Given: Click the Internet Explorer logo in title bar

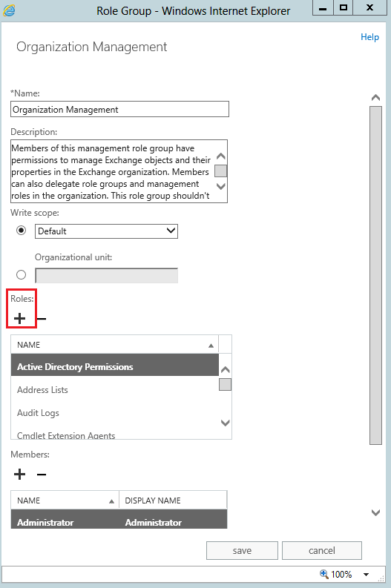Looking at the screenshot, I should (x=9, y=10).
